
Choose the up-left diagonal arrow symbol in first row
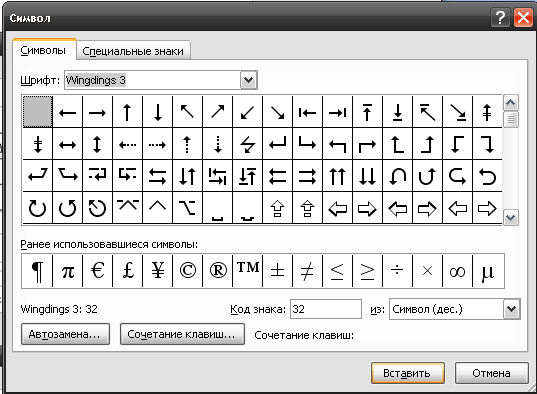click(187, 112)
